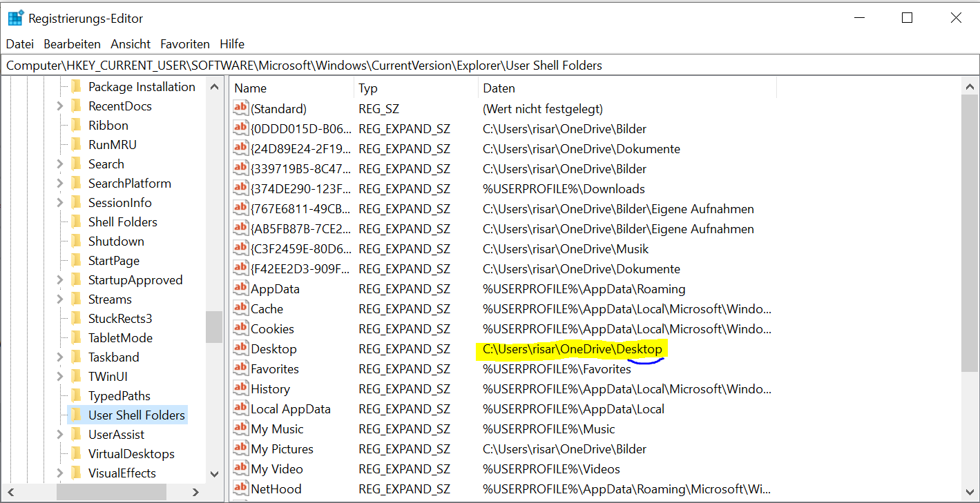Select the string icon of the Cache value
Screen dimensions: 980x503
point(240,308)
